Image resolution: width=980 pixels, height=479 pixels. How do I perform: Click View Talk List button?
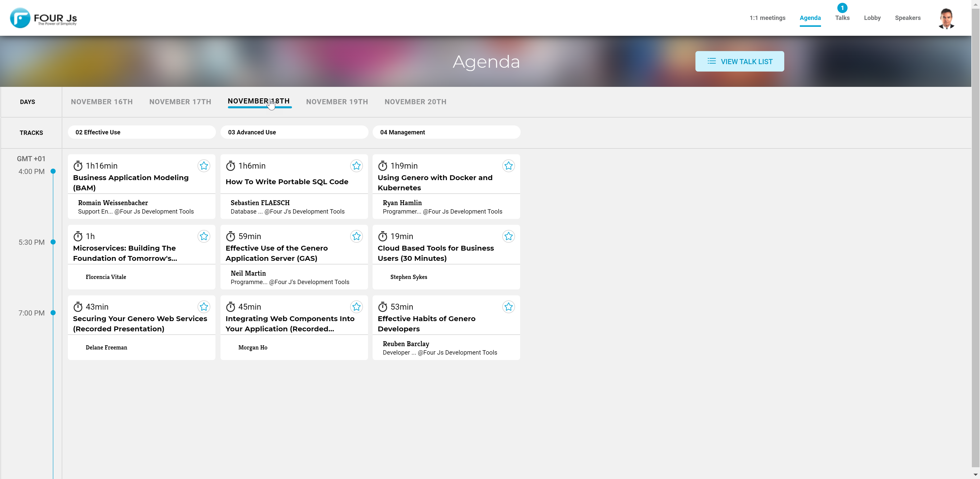(x=740, y=61)
